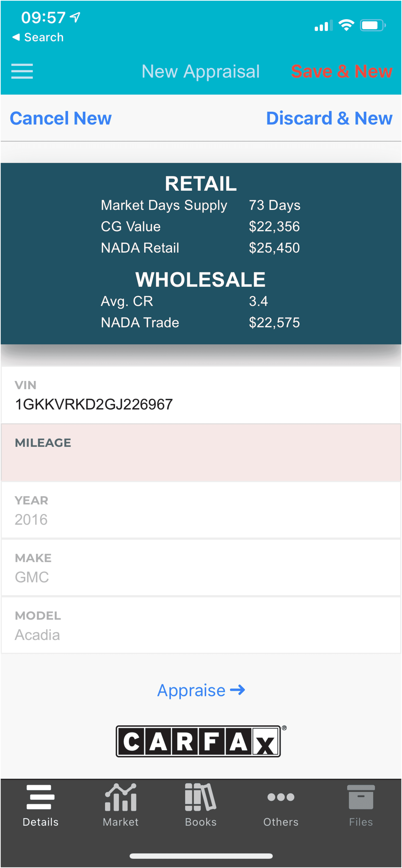Screen dimensions: 402x868
Task: Select the VIN field value
Action: (94, 404)
